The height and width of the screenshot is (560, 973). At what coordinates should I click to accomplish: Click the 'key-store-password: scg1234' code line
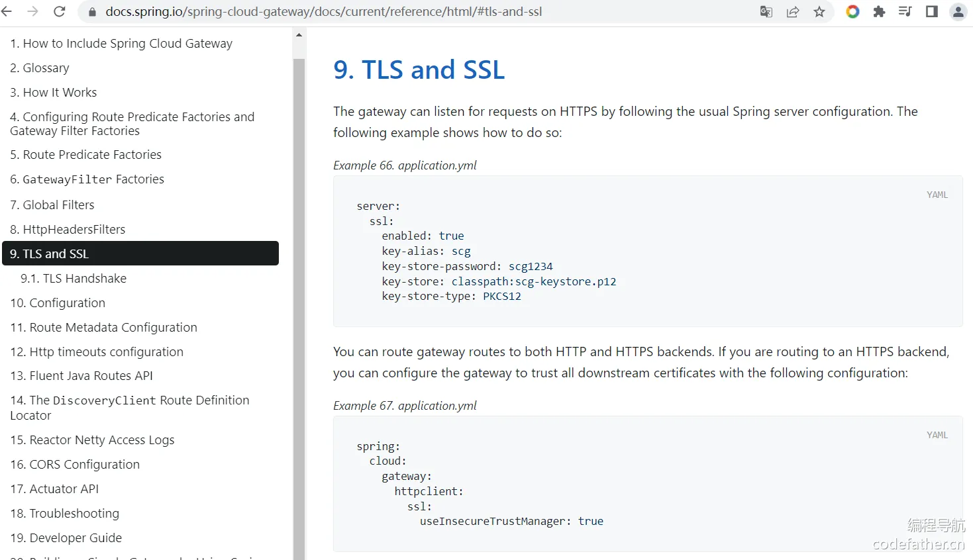[x=467, y=267]
